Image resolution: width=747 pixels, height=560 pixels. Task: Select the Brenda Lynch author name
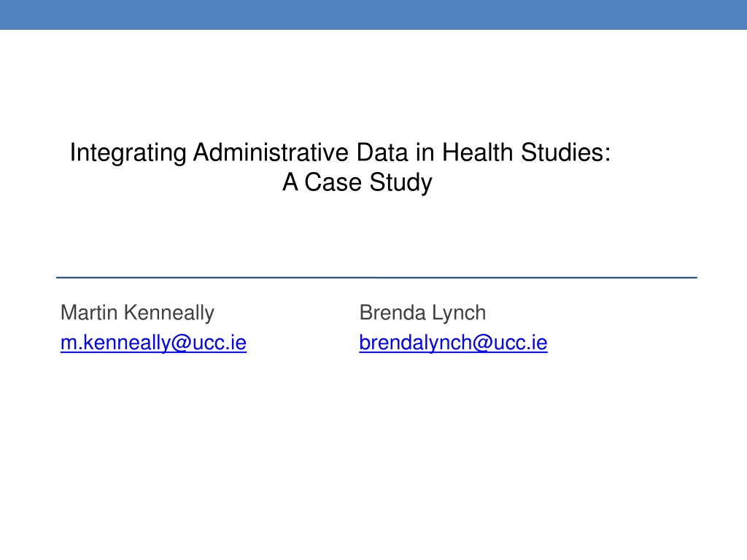click(422, 314)
